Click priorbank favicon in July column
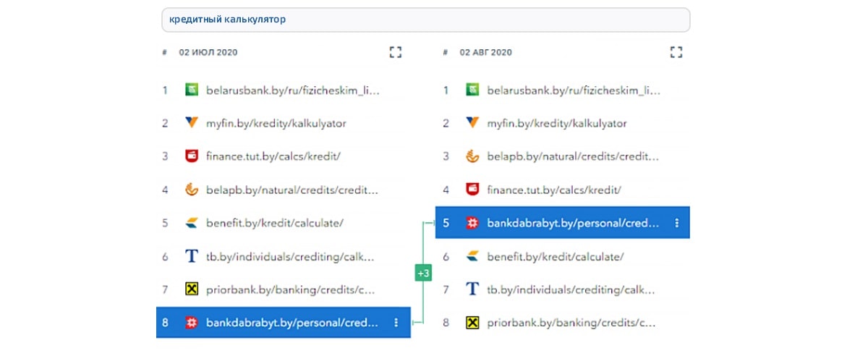 coord(192,289)
